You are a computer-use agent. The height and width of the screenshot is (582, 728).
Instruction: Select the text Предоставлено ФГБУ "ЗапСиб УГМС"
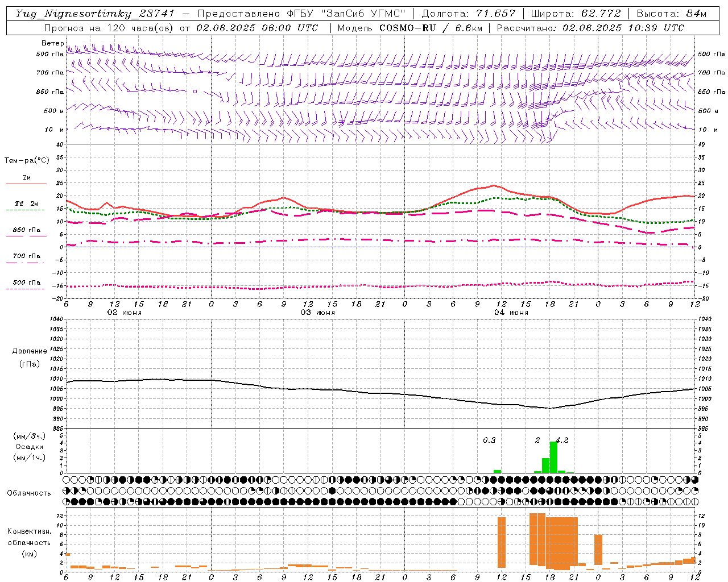pyautogui.click(x=301, y=14)
